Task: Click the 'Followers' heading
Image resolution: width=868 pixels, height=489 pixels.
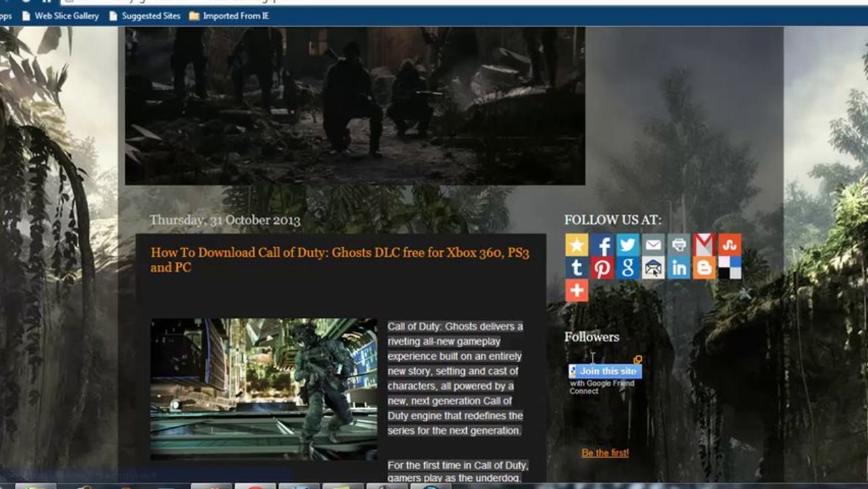Action: (591, 337)
